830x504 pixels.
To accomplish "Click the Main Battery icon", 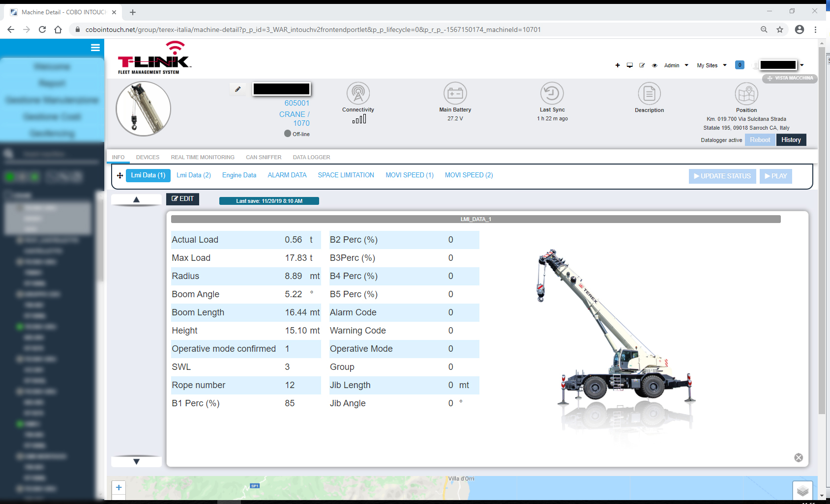I will tap(455, 93).
